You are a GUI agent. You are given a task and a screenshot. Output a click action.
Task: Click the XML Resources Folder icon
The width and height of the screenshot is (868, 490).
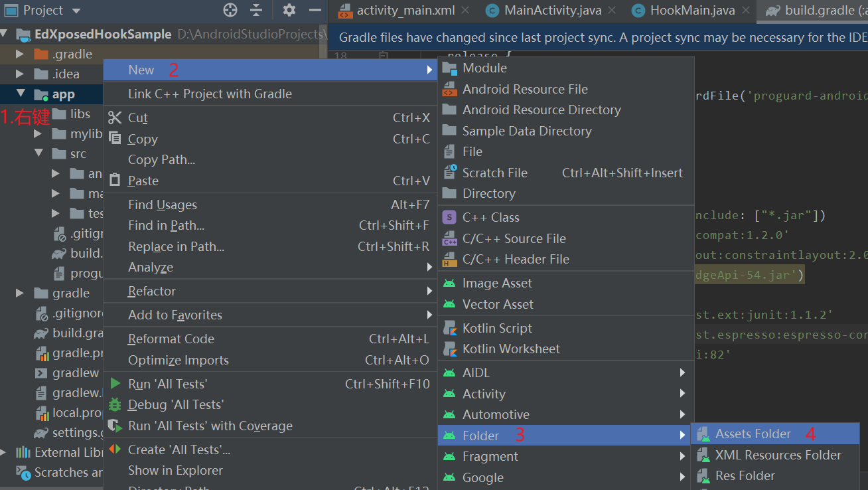(703, 455)
